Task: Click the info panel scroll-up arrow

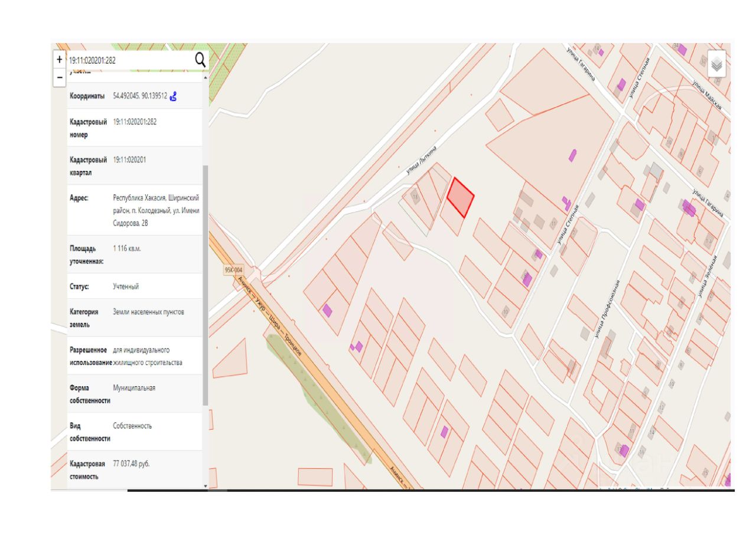Action: click(206, 77)
